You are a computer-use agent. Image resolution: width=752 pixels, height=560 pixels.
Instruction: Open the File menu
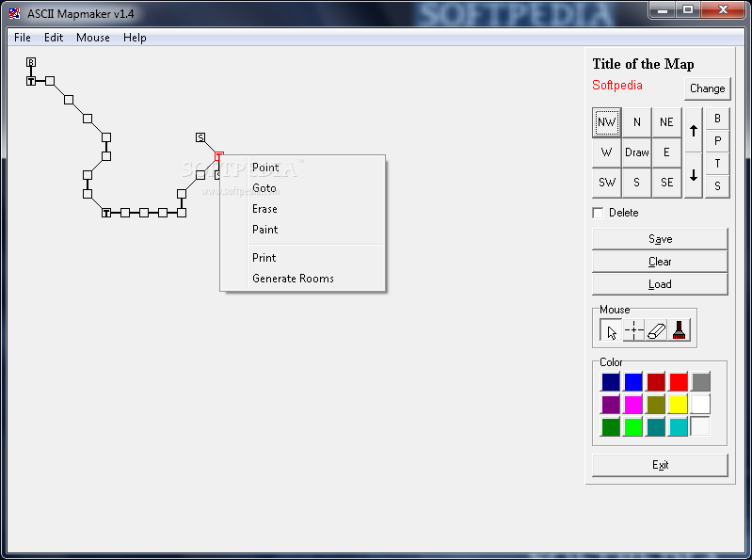click(x=23, y=38)
